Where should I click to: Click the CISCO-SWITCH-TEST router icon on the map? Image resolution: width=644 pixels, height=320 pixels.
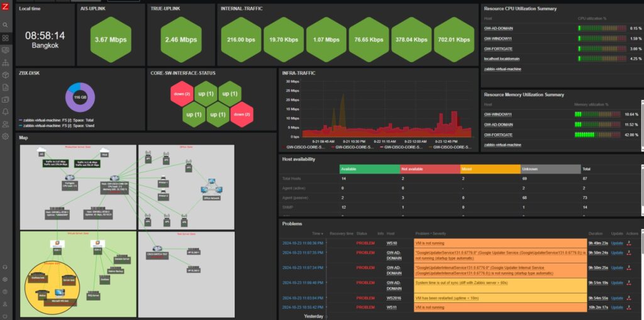pos(157,248)
